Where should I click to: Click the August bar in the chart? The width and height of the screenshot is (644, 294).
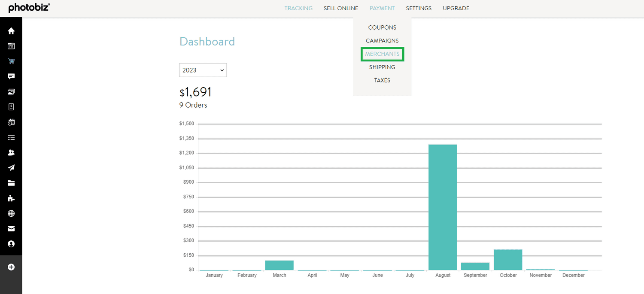click(x=443, y=207)
